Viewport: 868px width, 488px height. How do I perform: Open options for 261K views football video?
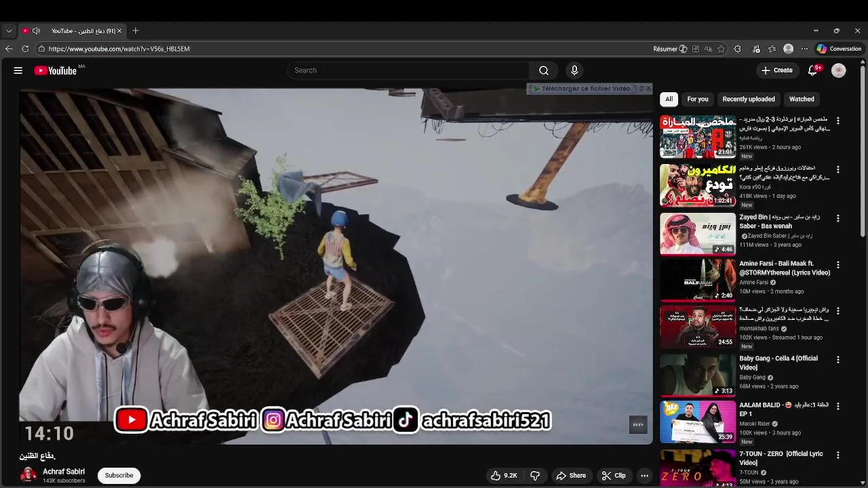tap(838, 121)
